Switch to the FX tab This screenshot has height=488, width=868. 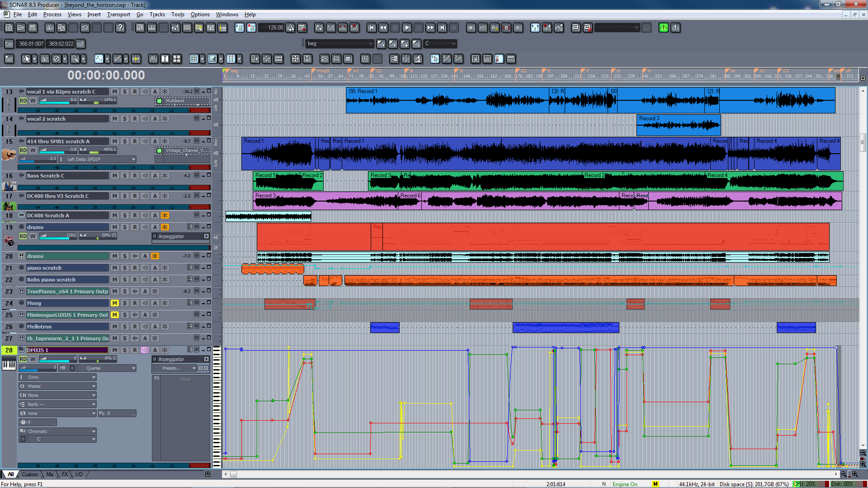[x=65, y=474]
